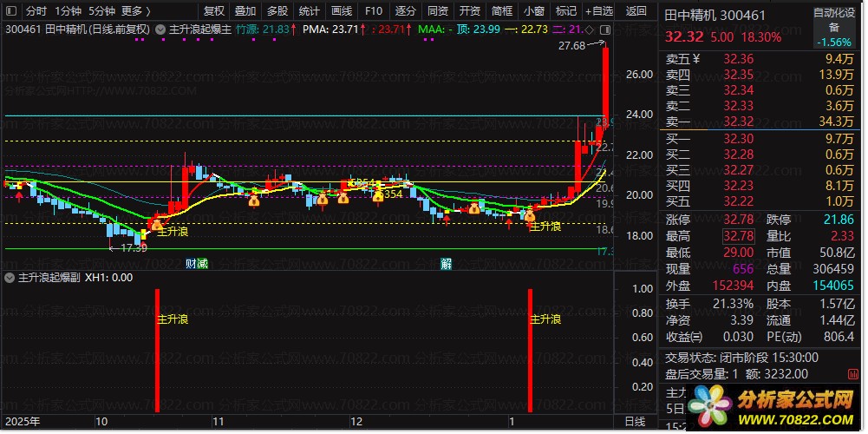Image resolution: width=868 pixels, height=434 pixels.
Task: Click the left red 主升浪 signal bar
Action: 157,351
